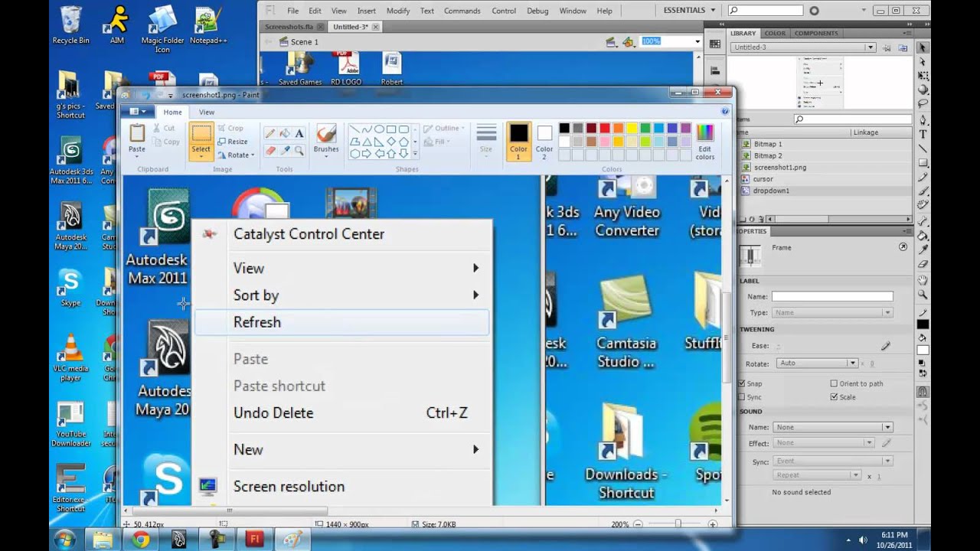Open the Paint Help question mark icon
The image size is (980, 551).
[x=724, y=112]
